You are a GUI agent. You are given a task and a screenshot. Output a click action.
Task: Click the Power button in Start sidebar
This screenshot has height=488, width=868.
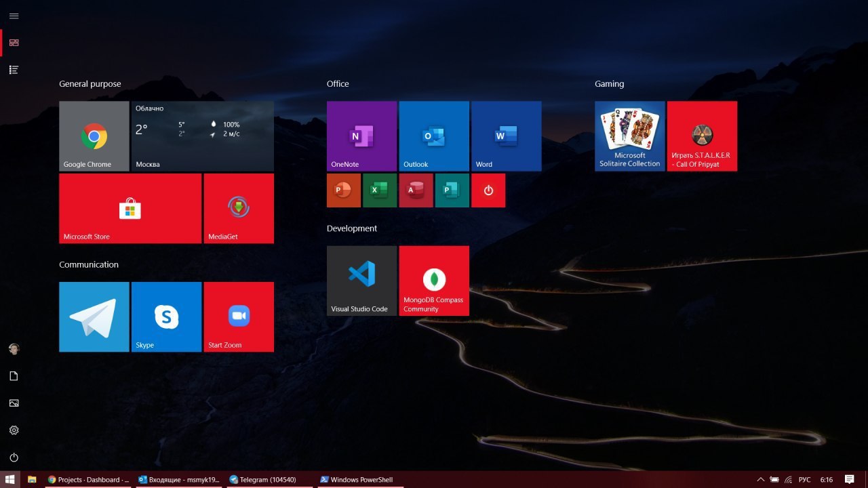(14, 457)
